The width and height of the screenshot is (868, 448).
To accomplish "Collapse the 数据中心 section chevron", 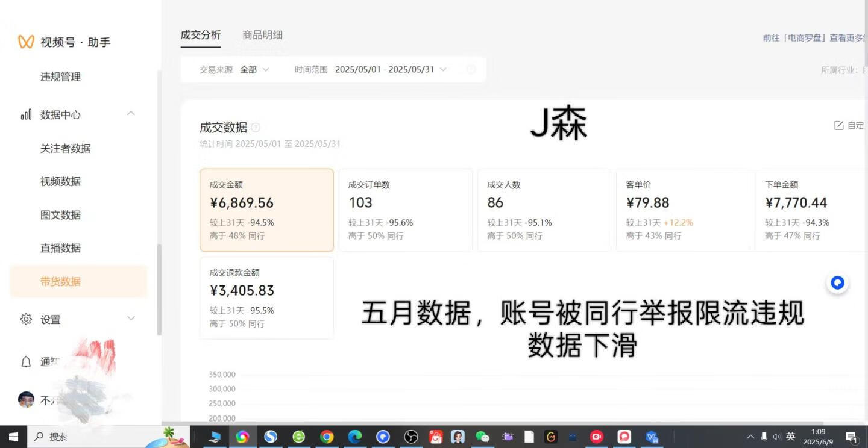I will point(131,114).
